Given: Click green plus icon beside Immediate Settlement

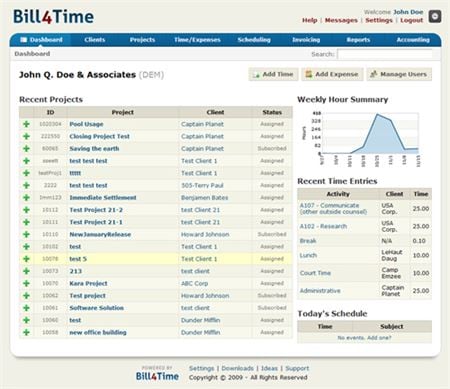Looking at the screenshot, I should point(26,198).
